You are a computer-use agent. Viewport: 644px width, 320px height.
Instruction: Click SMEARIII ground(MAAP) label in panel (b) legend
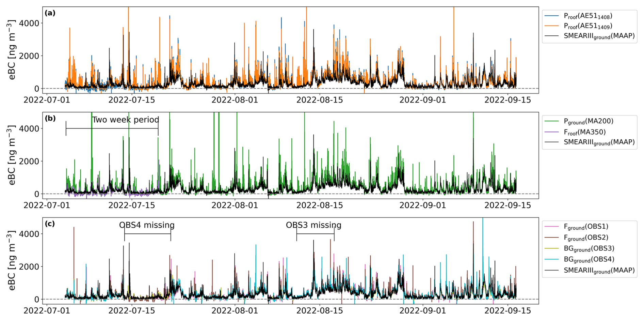[x=599, y=142]
